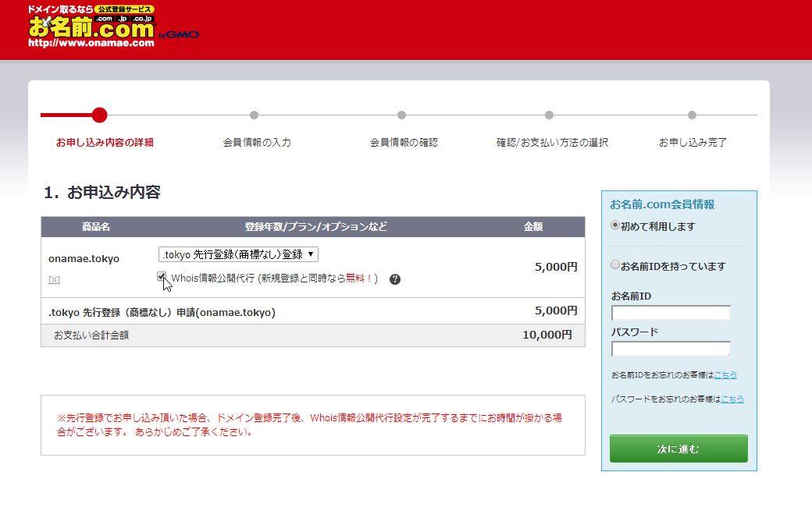Click the 登録年数/プラン/オプションなど column header
The height and width of the screenshot is (511, 812).
[316, 226]
